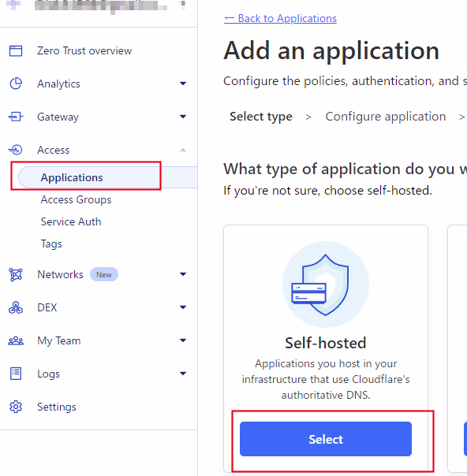Open the Settings page
The image size is (467, 476).
(57, 407)
